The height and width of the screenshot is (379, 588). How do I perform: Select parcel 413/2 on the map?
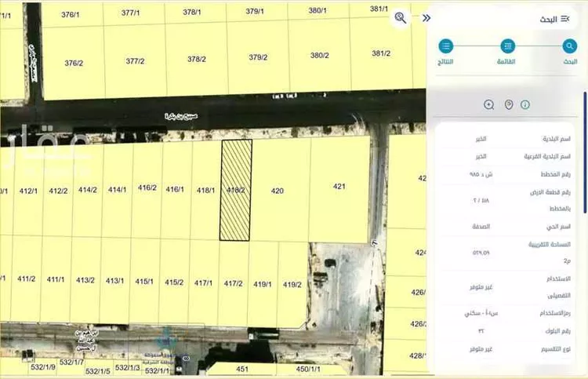85,280
